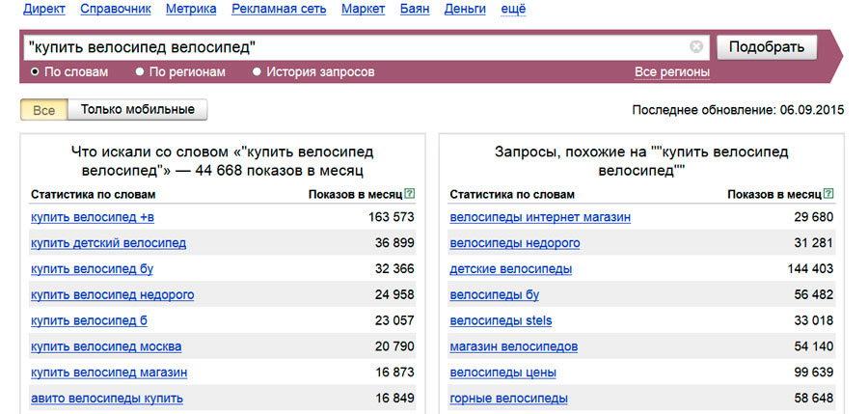868x414 pixels.
Task: Select the impressions value 99 639
Action: [813, 373]
